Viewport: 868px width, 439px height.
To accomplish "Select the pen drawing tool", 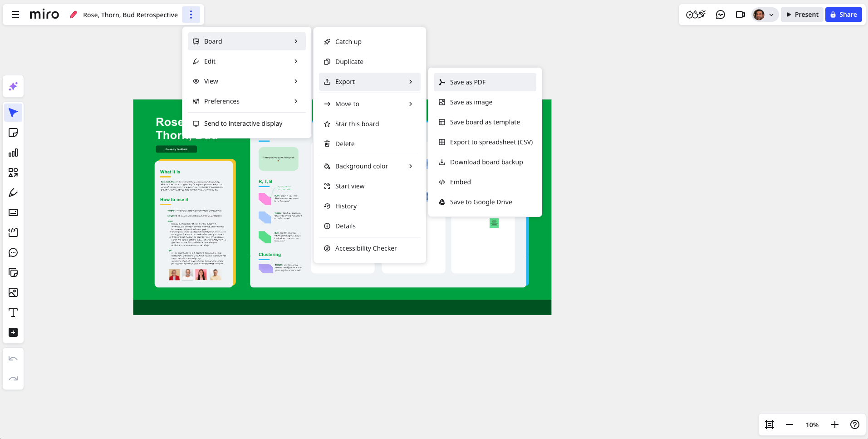I will pos(13,192).
